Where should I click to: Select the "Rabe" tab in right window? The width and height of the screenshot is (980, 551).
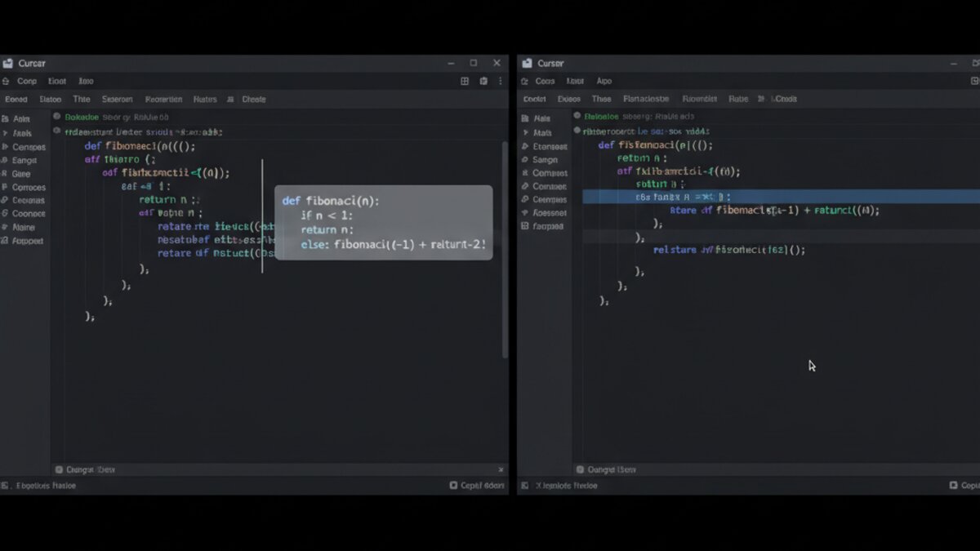coord(738,98)
